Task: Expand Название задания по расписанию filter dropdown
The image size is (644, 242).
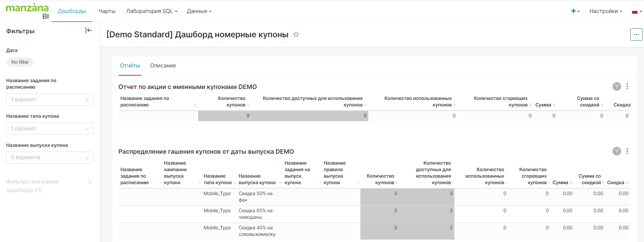Action: tap(50, 100)
